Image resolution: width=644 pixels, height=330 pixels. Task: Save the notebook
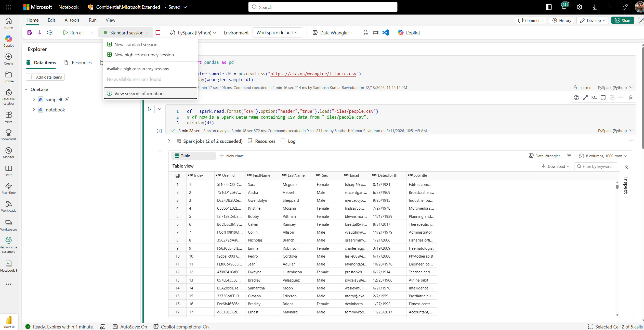coord(30,33)
